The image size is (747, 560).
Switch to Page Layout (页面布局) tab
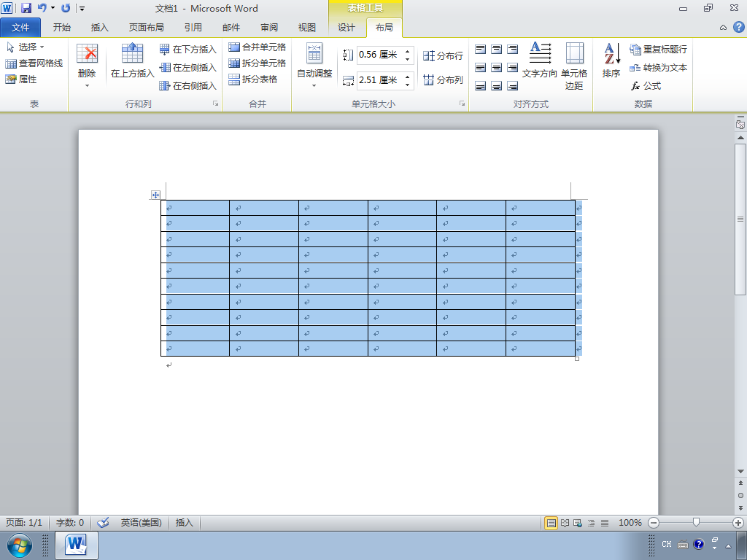click(146, 28)
